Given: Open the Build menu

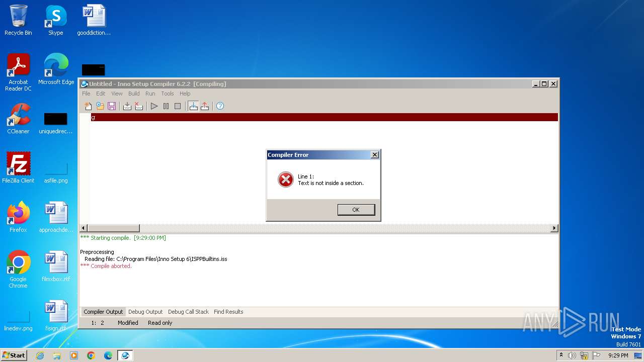Looking at the screenshot, I should [x=134, y=94].
